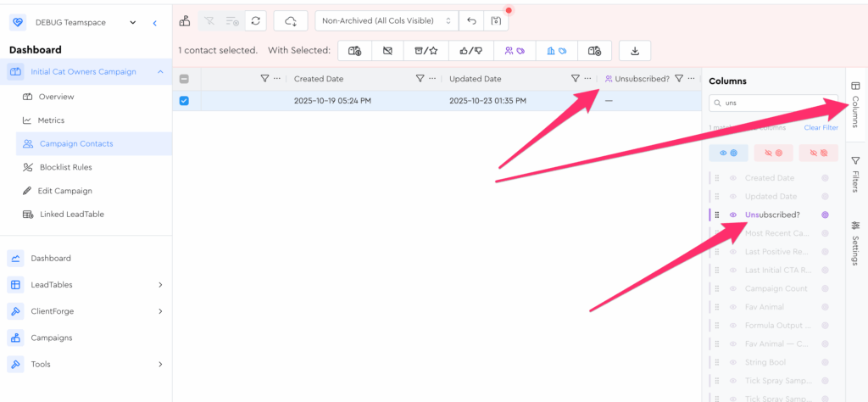The width and height of the screenshot is (868, 402).
Task: Click the Clear Filter link
Action: click(x=821, y=127)
